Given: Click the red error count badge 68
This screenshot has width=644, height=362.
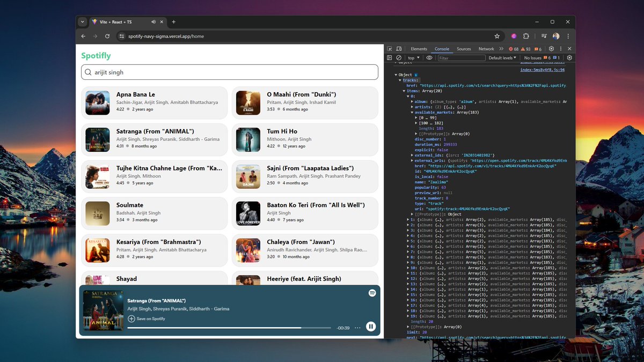Looking at the screenshot, I should click(514, 49).
